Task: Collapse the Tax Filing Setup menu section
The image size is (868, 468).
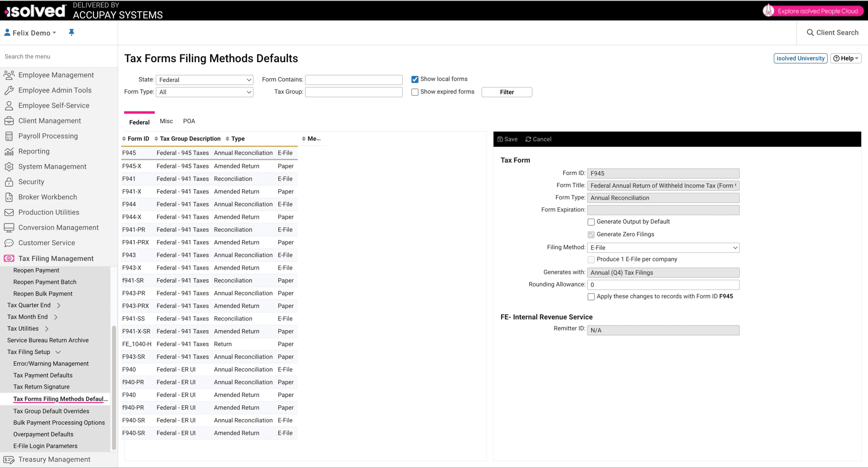Action: click(x=58, y=352)
